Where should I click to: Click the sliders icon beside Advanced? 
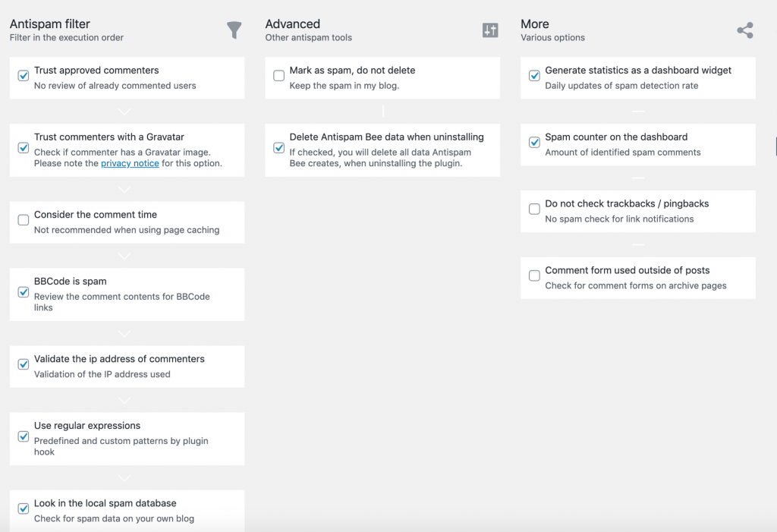tap(490, 30)
